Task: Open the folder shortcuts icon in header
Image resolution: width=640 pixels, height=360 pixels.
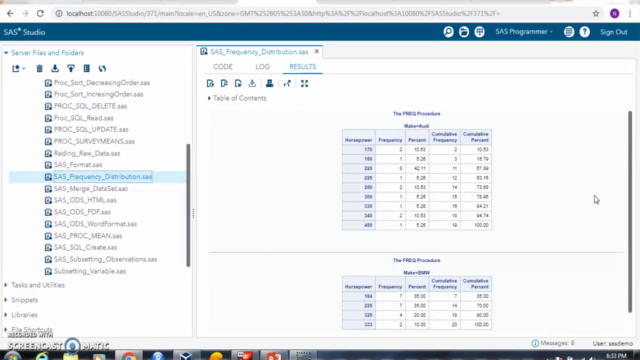Action: tap(464, 32)
